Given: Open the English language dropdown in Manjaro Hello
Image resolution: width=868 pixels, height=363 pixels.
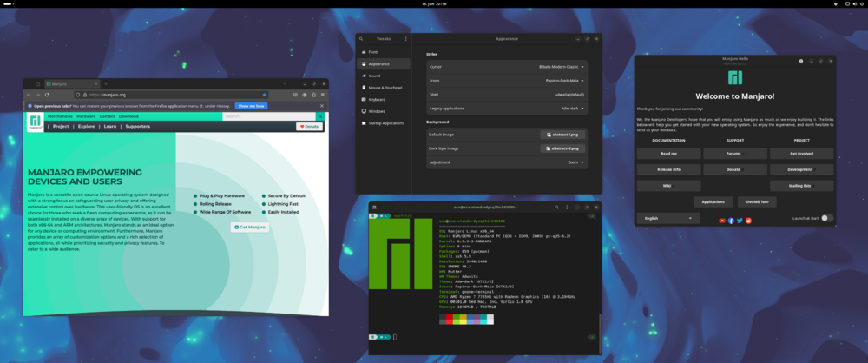Looking at the screenshot, I should coord(668,218).
